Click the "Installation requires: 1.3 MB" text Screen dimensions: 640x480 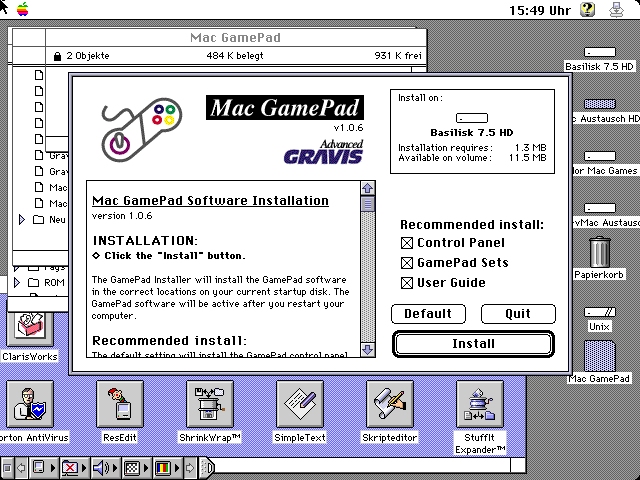pyautogui.click(x=472, y=148)
